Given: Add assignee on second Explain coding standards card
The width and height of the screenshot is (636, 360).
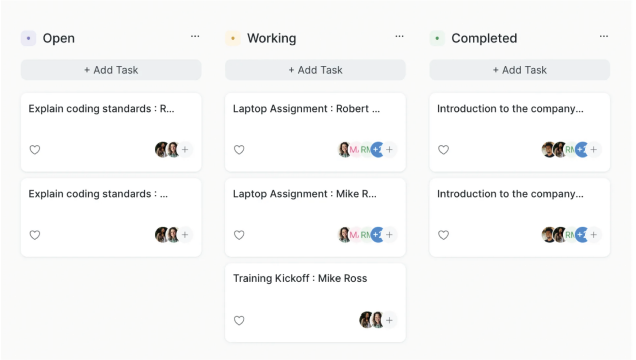Looking at the screenshot, I should tap(185, 235).
